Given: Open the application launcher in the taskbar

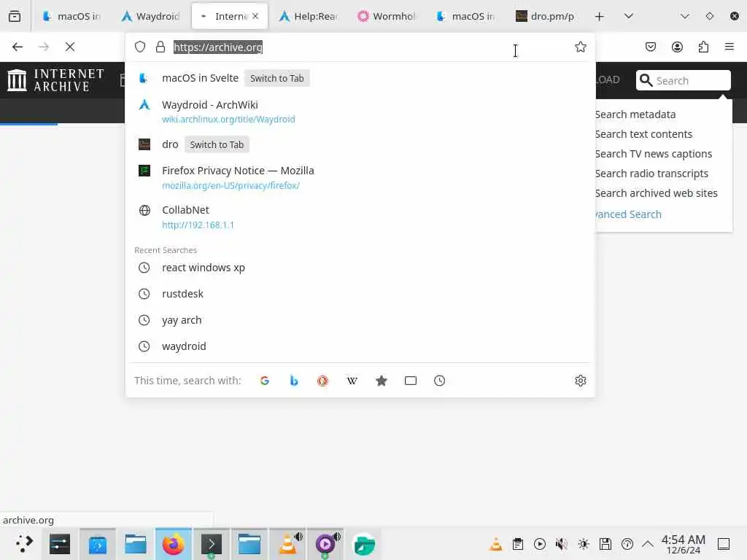Looking at the screenshot, I should pos(24,544).
